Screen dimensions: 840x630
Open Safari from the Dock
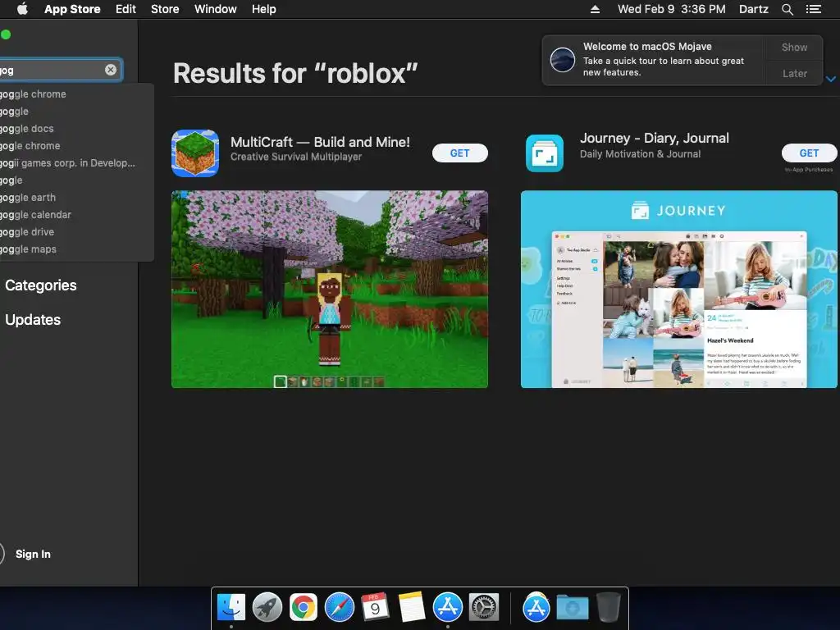[339, 607]
